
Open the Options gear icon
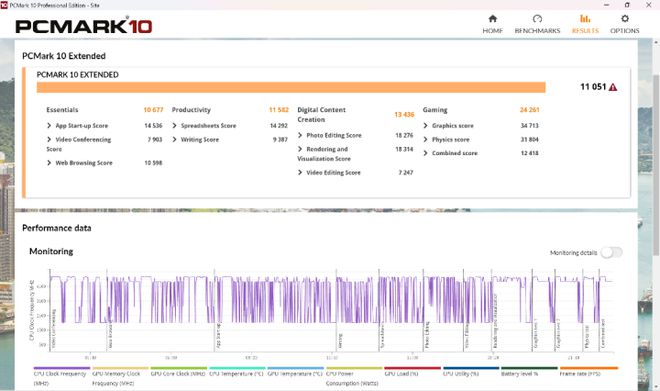click(x=625, y=19)
